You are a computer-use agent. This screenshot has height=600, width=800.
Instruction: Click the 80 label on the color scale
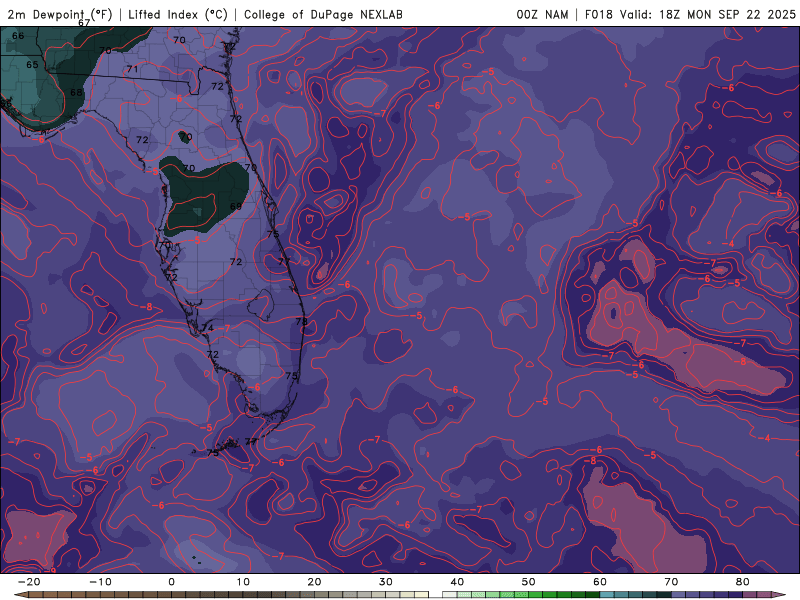(x=743, y=582)
